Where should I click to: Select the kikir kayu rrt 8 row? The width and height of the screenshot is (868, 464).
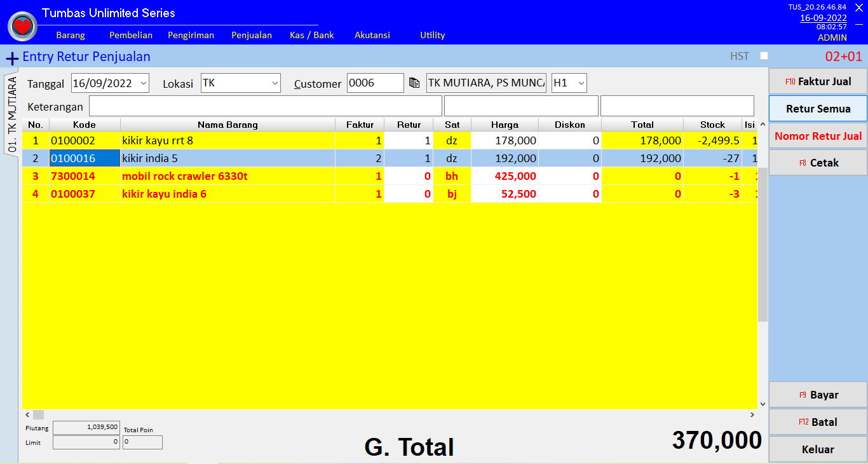(x=390, y=140)
